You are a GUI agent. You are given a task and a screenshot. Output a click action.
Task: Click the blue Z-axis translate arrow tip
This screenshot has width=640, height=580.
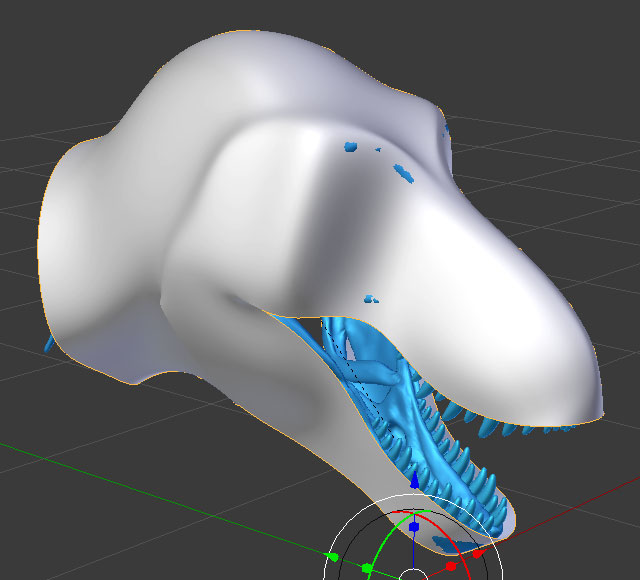pos(414,480)
